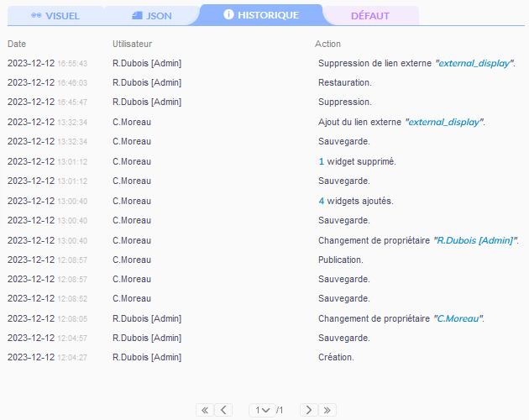Click the Date column header
This screenshot has height=420, width=529.
click(17, 44)
